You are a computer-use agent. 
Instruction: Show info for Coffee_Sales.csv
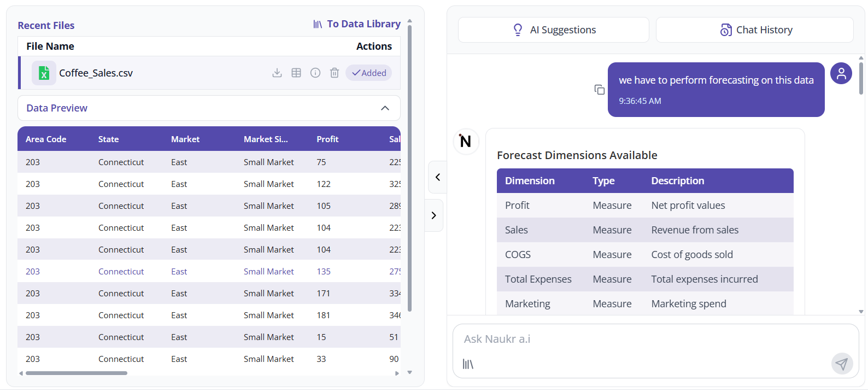315,73
